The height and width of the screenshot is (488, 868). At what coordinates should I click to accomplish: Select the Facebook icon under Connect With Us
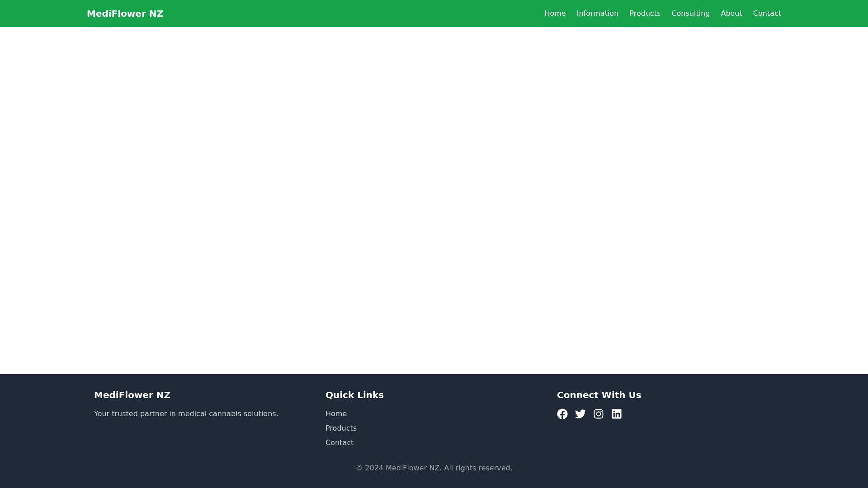(562, 413)
